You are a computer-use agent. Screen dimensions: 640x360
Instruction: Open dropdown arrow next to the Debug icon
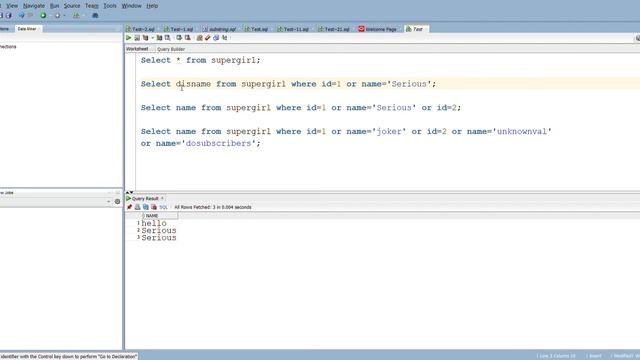click(64, 16)
